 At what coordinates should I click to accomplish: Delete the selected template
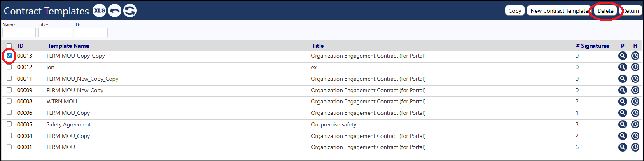tap(605, 11)
